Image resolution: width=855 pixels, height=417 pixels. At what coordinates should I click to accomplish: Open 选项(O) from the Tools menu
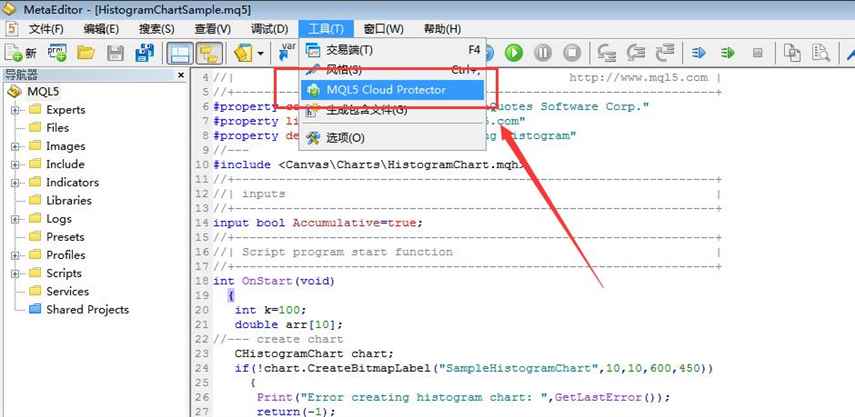pyautogui.click(x=393, y=138)
